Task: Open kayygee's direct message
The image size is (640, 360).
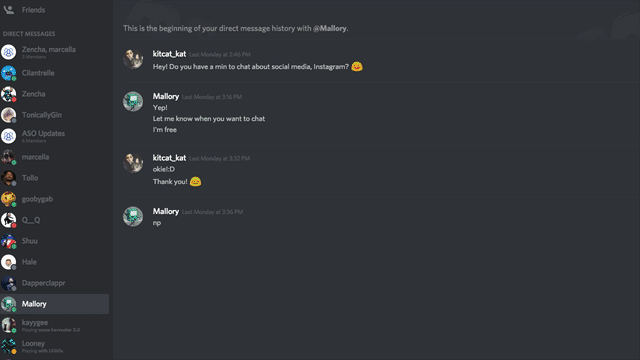Action: pos(55,325)
